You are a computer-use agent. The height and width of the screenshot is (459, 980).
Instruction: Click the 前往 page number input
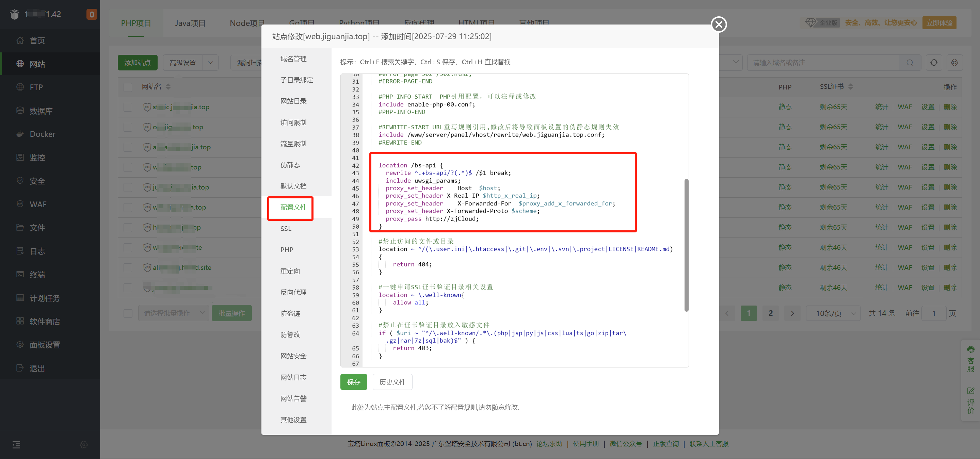coord(934,313)
